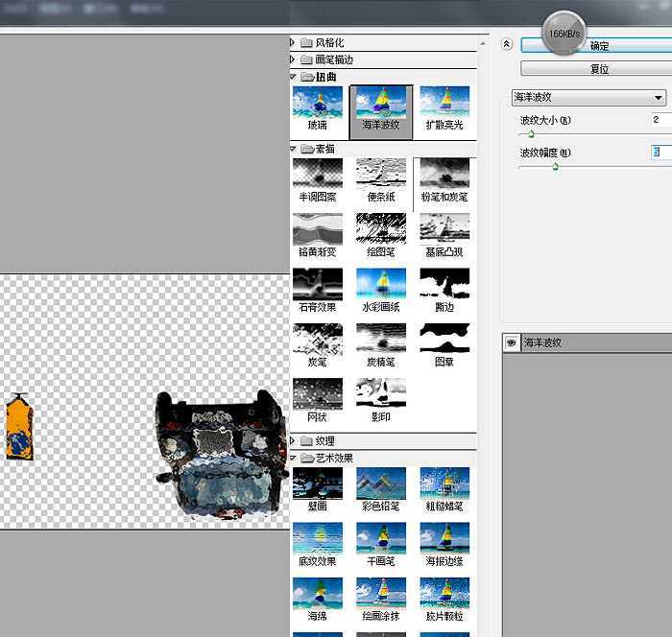Choose the 海绵 sponge filter
The height and width of the screenshot is (637, 672).
(318, 594)
